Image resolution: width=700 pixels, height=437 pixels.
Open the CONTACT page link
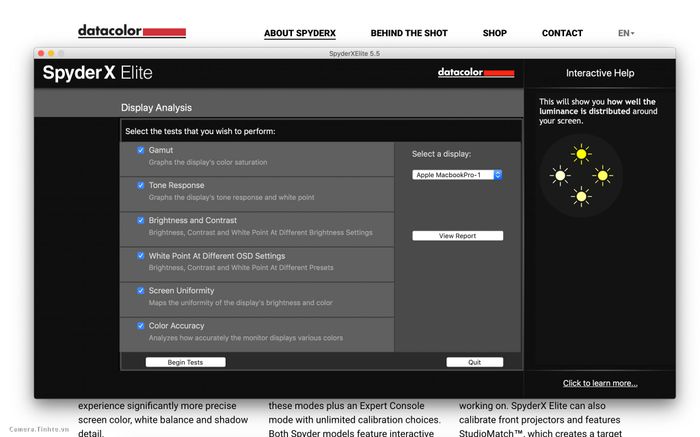pyautogui.click(x=562, y=33)
